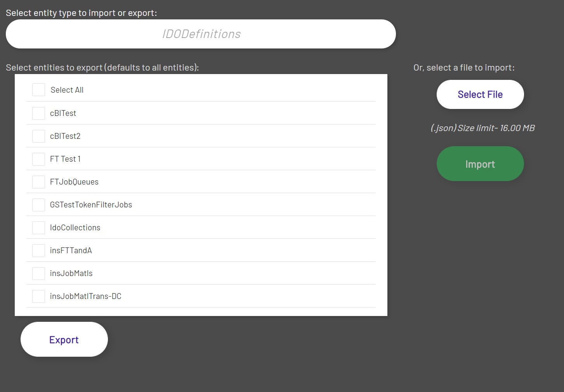This screenshot has width=564, height=392.
Task: Open the IDODefinitions entity type dropdown
Action: click(x=201, y=34)
